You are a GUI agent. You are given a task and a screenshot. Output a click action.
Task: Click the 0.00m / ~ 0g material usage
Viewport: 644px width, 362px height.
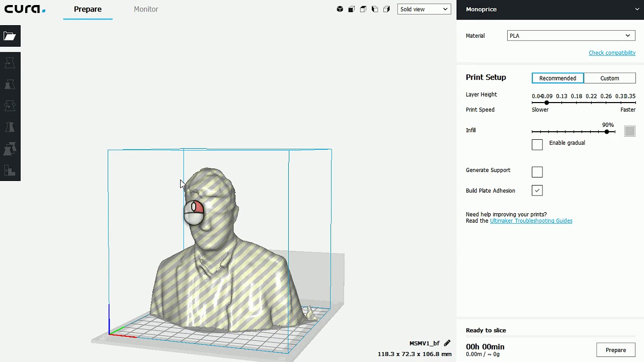coord(482,354)
